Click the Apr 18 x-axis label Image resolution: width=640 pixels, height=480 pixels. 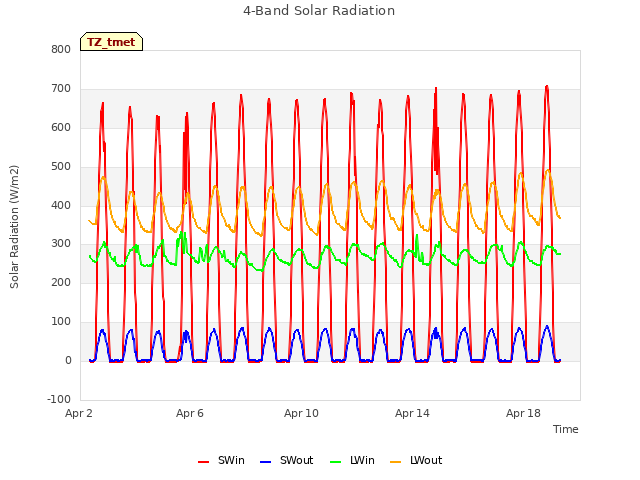(x=523, y=413)
